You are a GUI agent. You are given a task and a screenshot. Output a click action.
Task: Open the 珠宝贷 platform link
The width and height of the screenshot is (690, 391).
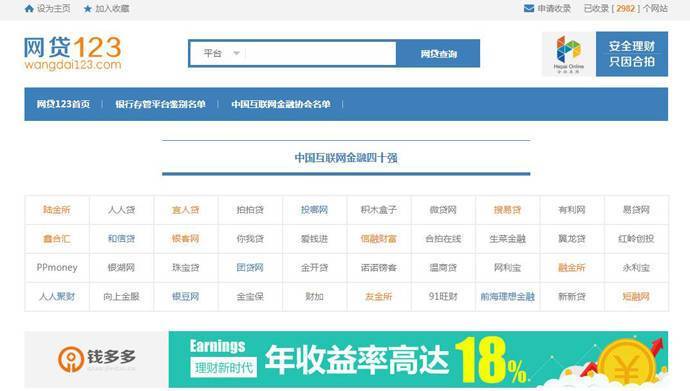186,267
